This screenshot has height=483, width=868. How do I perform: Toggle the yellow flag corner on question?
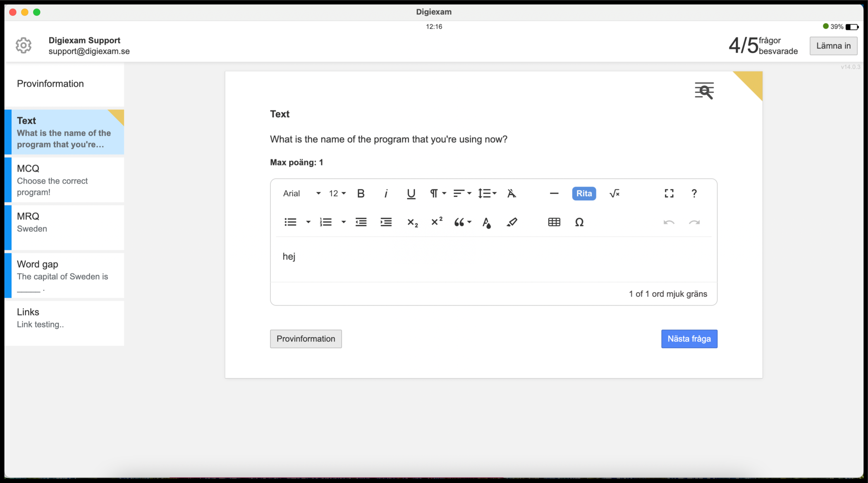[x=752, y=81]
